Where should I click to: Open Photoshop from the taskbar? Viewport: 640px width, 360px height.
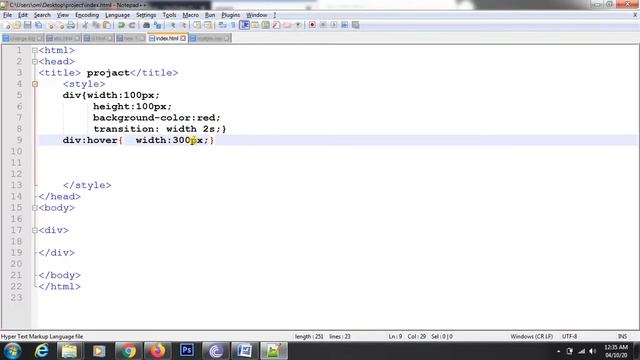pyautogui.click(x=187, y=351)
